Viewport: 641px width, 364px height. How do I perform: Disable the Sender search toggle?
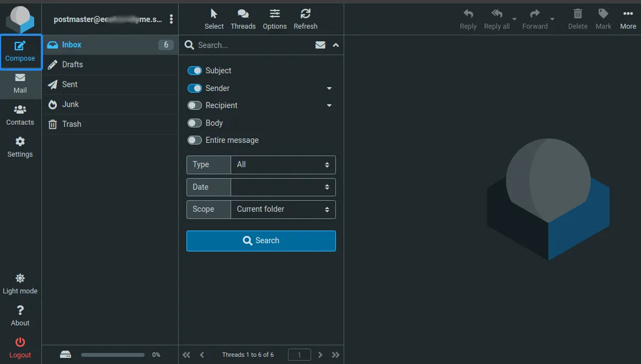click(195, 88)
